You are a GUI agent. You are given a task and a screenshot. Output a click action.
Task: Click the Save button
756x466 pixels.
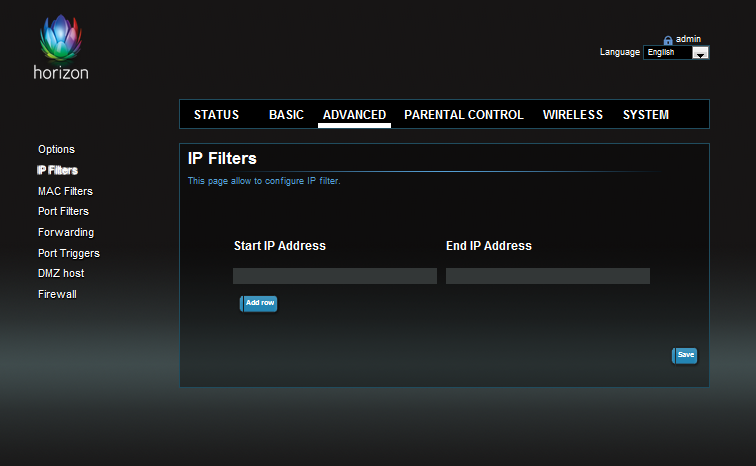(x=685, y=356)
